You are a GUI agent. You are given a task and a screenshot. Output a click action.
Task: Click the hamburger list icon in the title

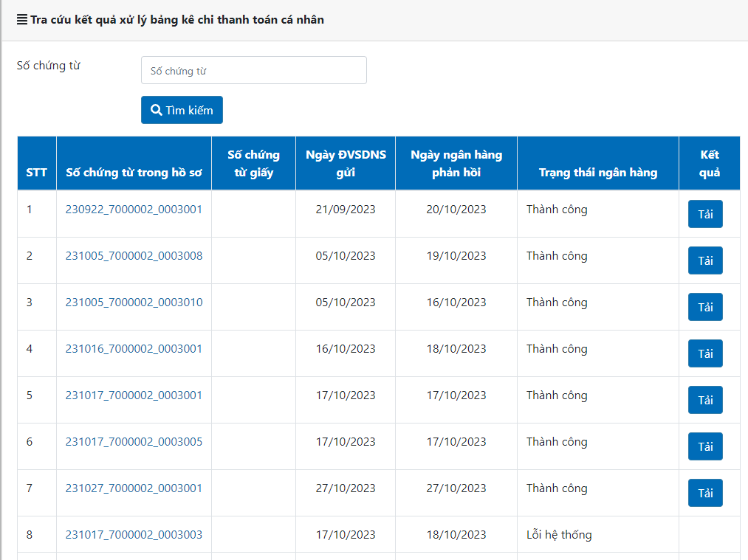coord(22,19)
